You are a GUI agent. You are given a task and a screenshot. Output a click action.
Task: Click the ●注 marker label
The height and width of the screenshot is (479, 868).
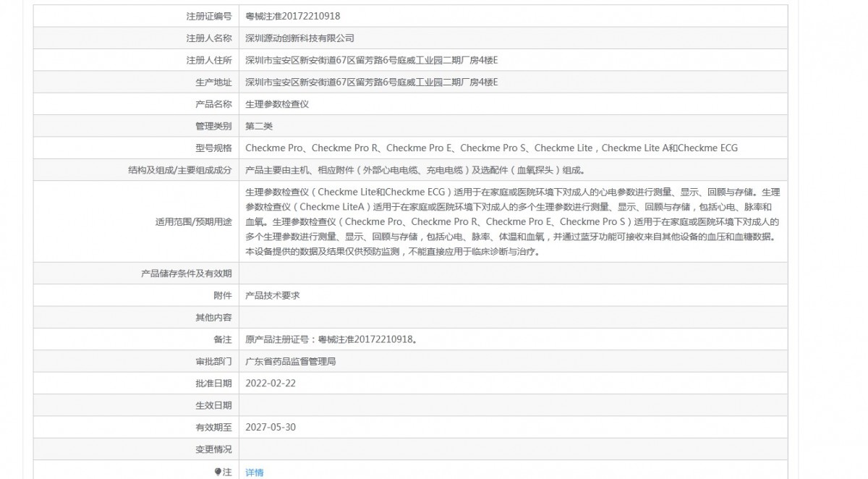pos(223,472)
